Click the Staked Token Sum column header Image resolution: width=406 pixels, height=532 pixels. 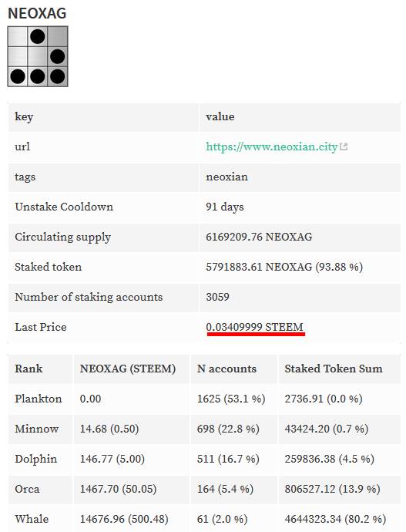point(334,369)
